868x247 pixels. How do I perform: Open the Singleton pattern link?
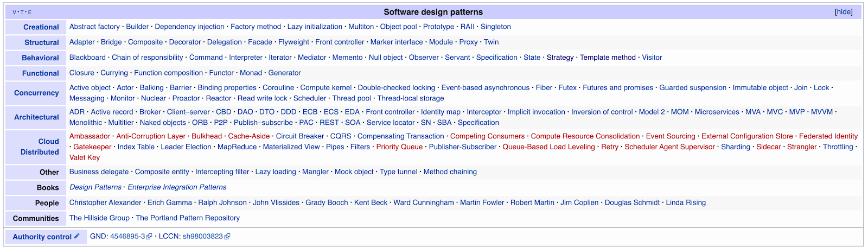tap(495, 27)
